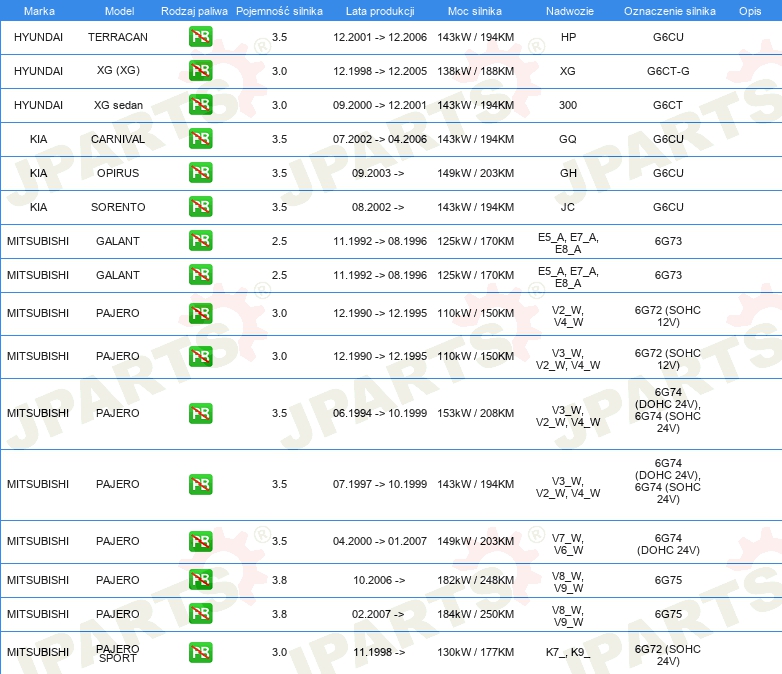Click power value 182kW / 248KM
This screenshot has height=674, width=782.
tap(476, 580)
